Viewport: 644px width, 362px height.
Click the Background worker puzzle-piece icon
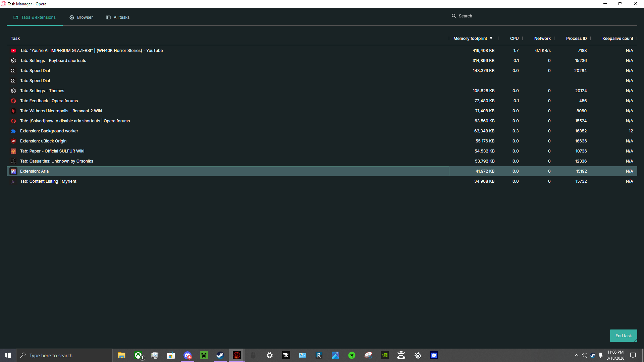[x=13, y=131]
